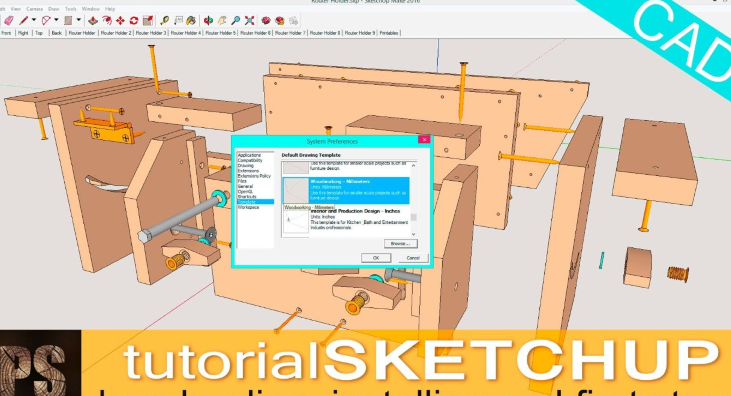Activate the Push/Pull tool
Image resolution: width=731 pixels, height=396 pixels.
[93, 21]
